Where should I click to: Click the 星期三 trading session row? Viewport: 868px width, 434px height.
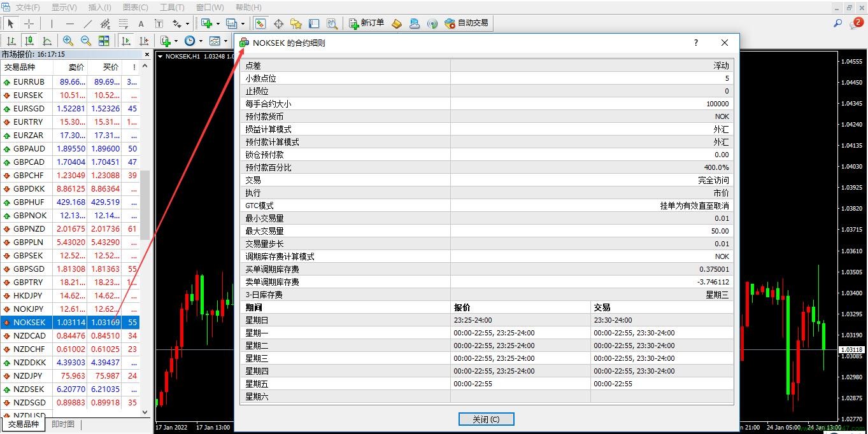coord(488,358)
